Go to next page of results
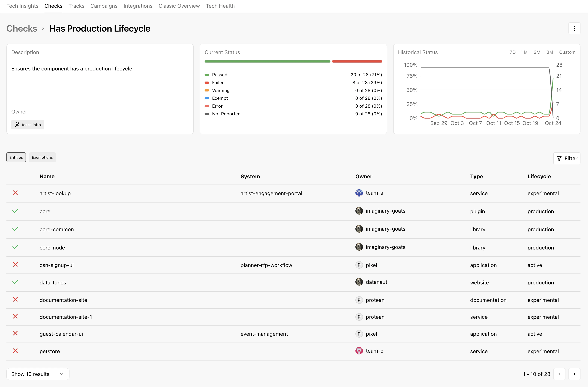Image resolution: width=588 pixels, height=387 pixels. [x=574, y=374]
